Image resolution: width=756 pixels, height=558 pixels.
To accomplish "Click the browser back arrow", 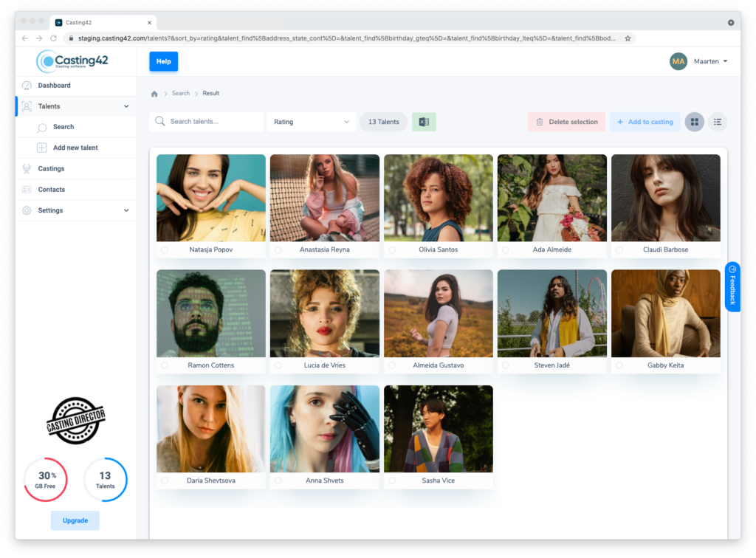I will pos(25,38).
